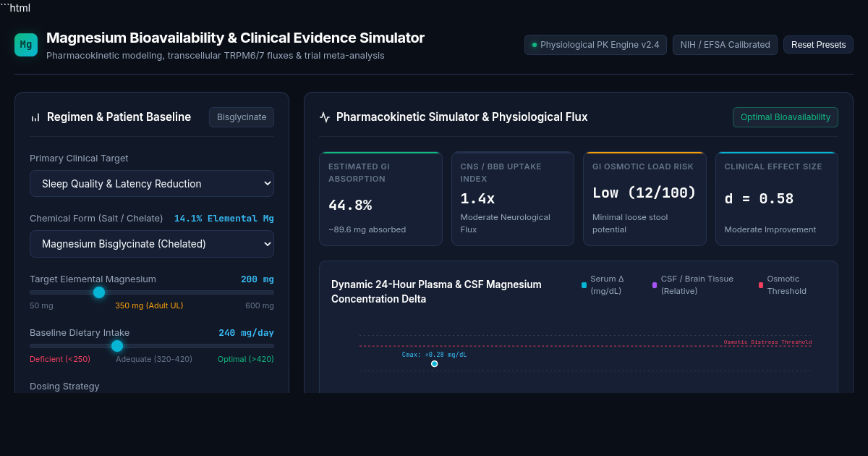Screen dimensions: 868x456
Task: Click the '600 mg' slider maximum label
Action: 260,305
